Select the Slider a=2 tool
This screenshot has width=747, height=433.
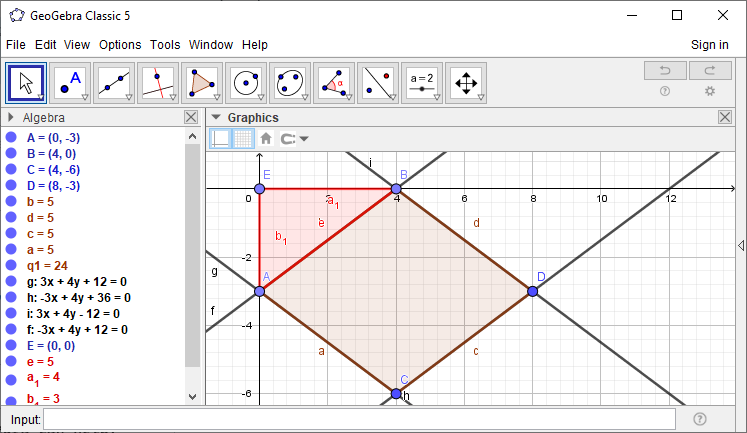tap(422, 83)
